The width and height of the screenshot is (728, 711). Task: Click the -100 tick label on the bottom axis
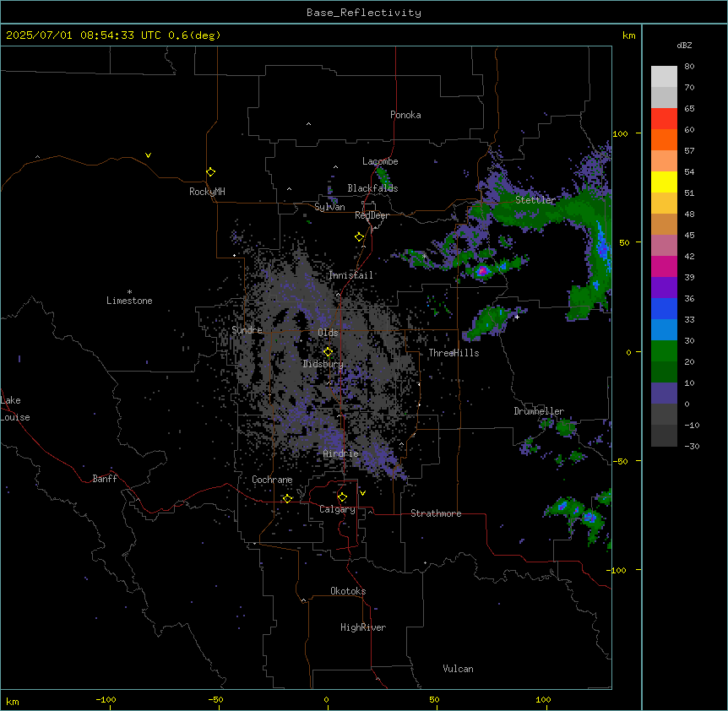[106, 699]
